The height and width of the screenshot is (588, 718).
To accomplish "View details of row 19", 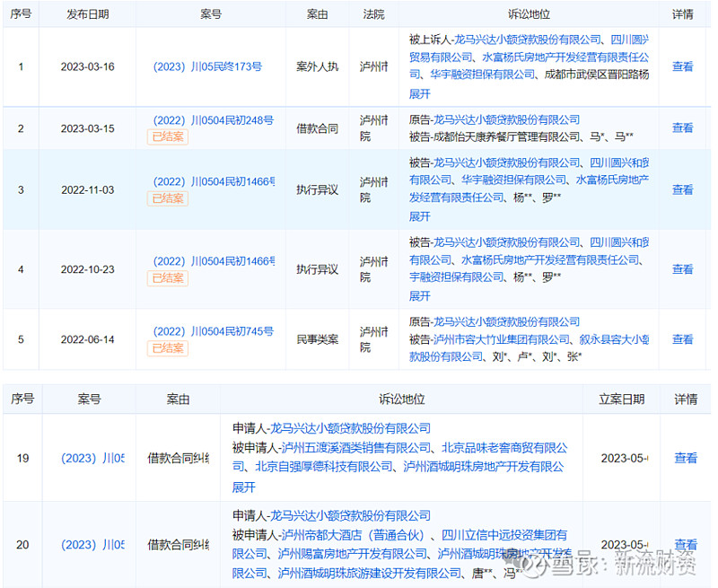I will 686,458.
